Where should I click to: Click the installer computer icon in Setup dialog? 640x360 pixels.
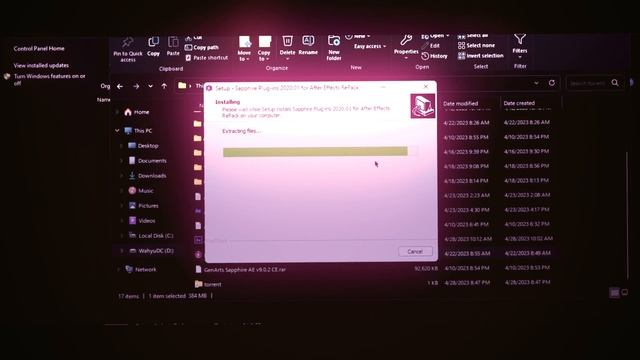422,106
